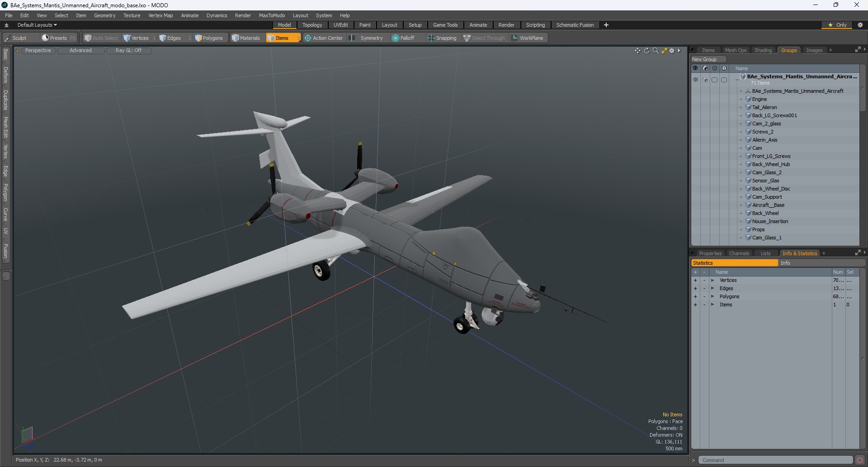
Task: Click the minus button for the Polygons row
Action: coord(704,297)
